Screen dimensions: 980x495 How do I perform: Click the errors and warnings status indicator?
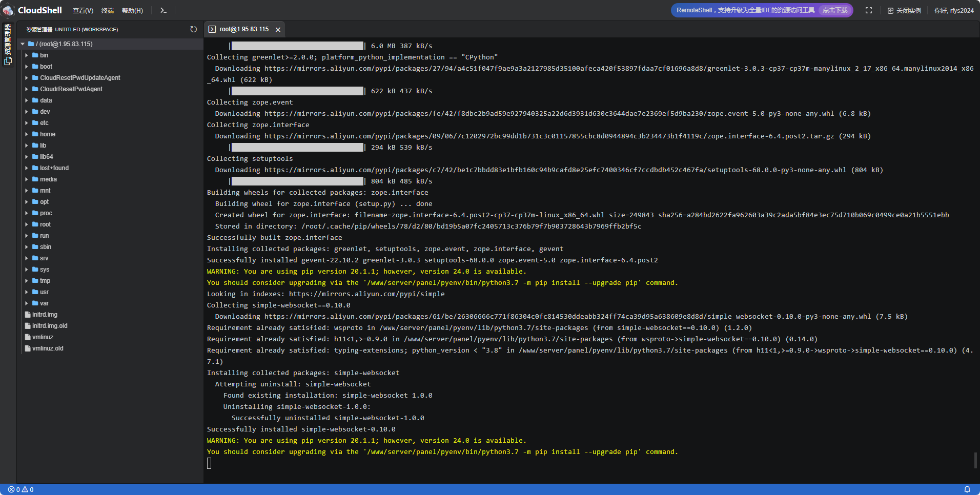pos(21,489)
